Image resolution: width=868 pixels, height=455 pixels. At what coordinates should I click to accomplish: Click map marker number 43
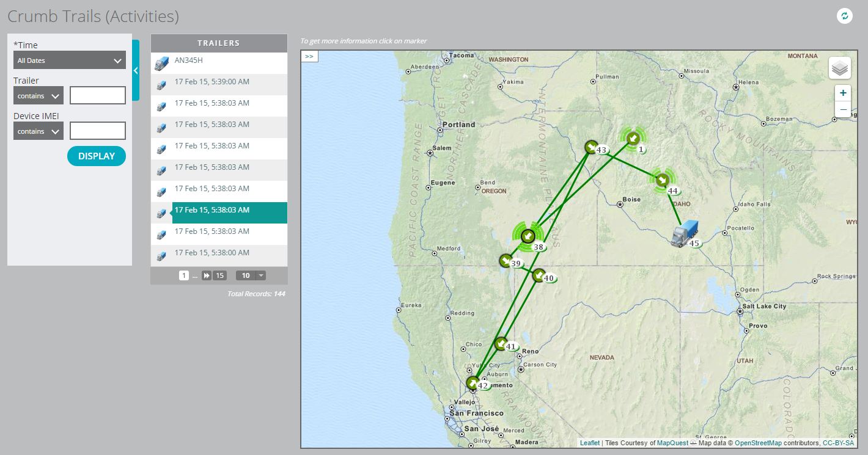pyautogui.click(x=591, y=147)
